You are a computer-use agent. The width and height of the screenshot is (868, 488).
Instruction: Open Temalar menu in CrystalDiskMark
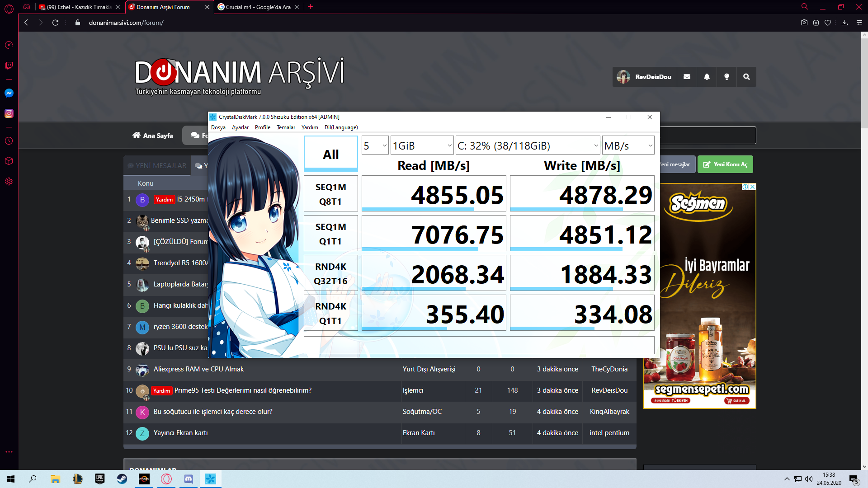(286, 127)
